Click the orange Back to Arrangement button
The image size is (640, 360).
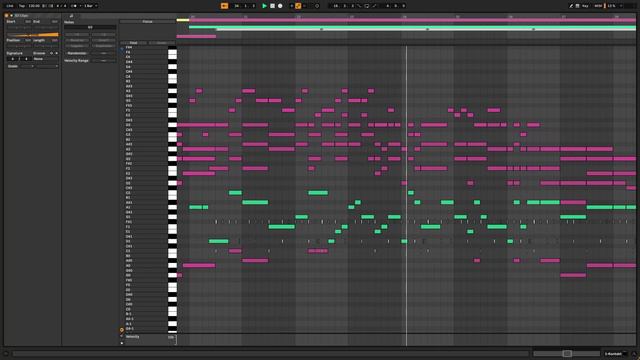[224, 6]
